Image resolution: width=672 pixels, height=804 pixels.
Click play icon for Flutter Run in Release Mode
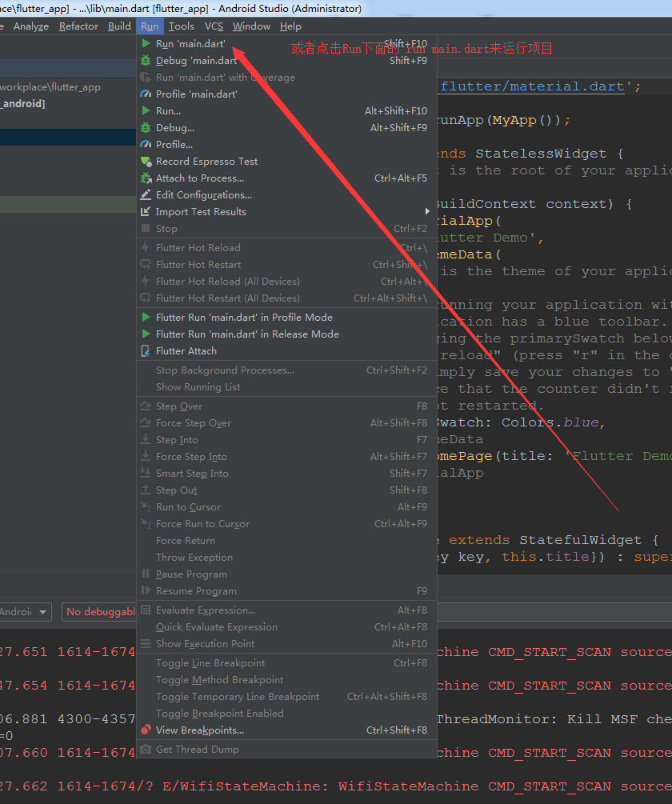146,334
